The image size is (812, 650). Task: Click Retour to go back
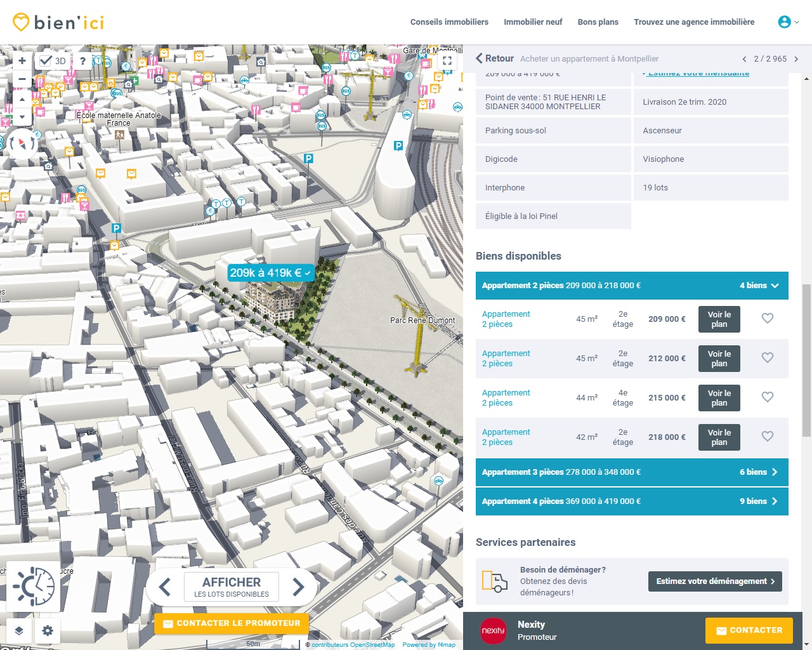coord(495,58)
